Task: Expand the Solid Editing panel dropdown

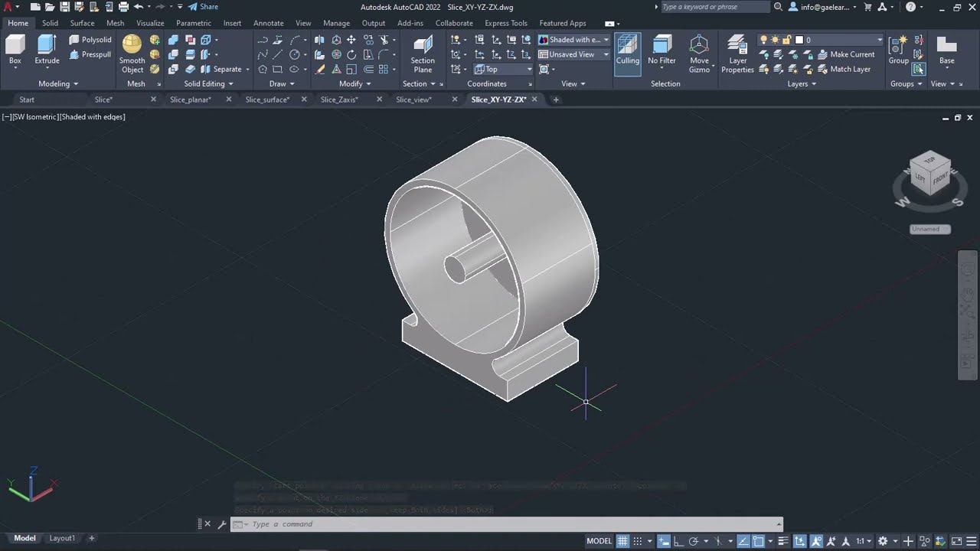Action: coord(208,83)
